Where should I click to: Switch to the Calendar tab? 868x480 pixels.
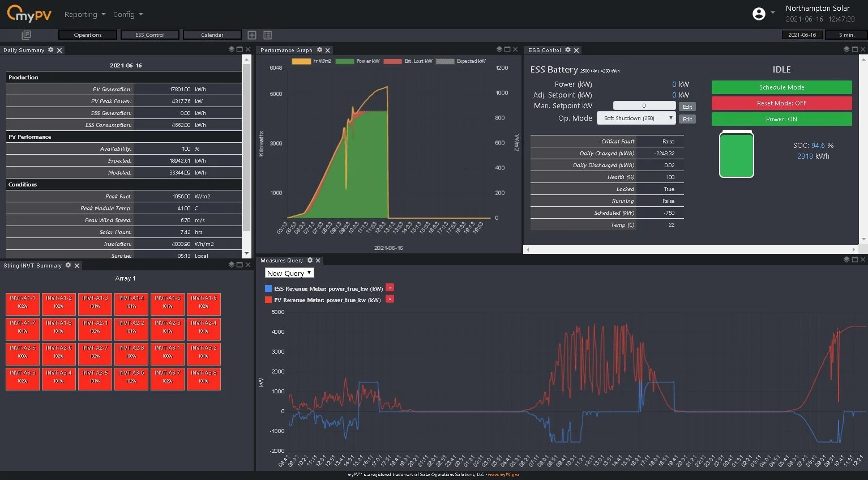point(212,35)
